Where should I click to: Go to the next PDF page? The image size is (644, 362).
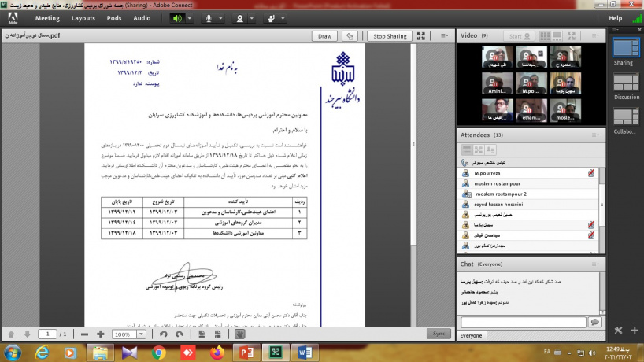coord(28,334)
